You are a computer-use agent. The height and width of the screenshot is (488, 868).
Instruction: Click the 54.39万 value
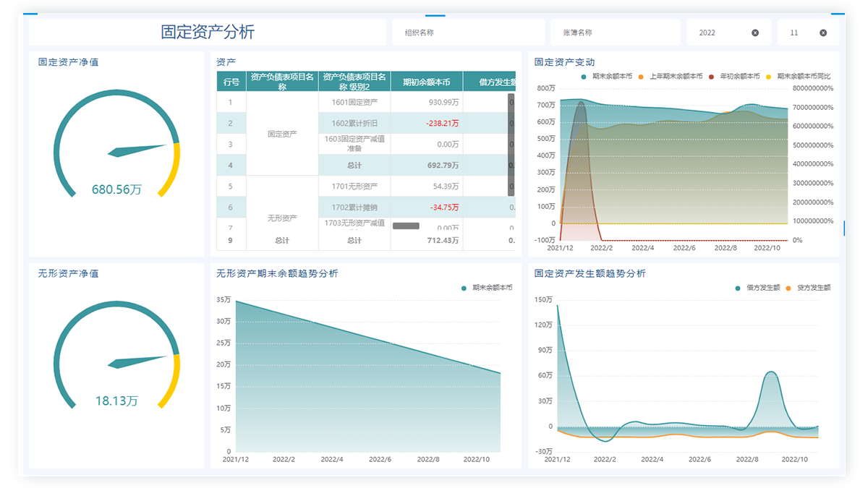pos(446,187)
